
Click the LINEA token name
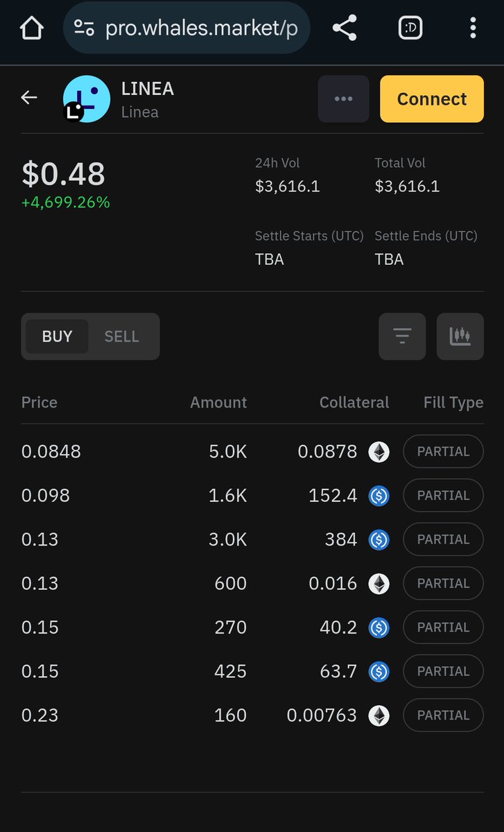148,89
